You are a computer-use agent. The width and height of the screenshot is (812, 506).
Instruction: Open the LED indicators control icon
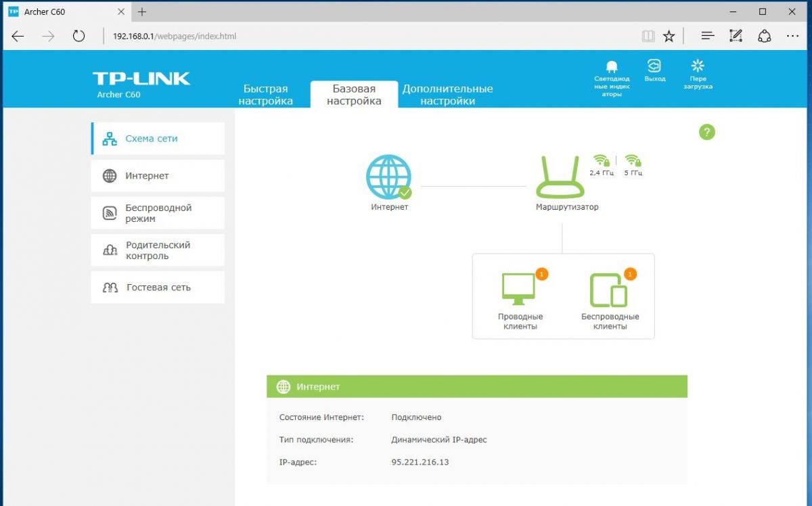click(612, 66)
